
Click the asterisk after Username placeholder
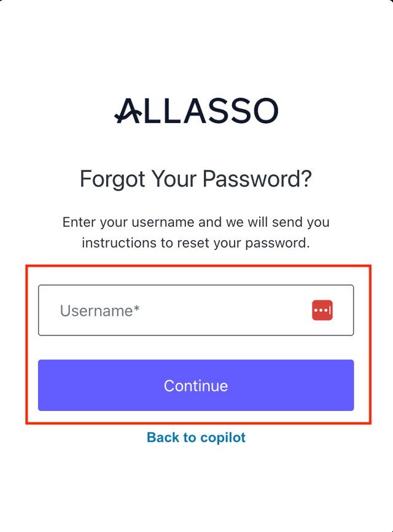click(137, 309)
